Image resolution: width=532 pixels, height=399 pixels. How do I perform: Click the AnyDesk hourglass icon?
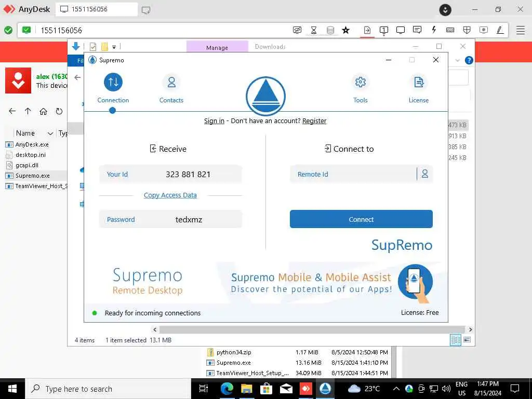pos(313,30)
